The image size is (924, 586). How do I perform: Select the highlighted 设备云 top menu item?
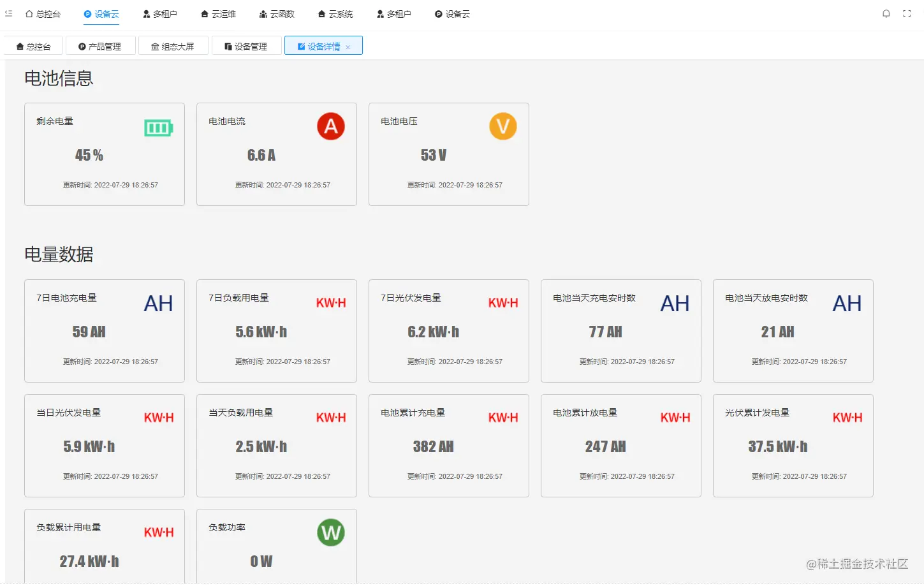tap(101, 14)
